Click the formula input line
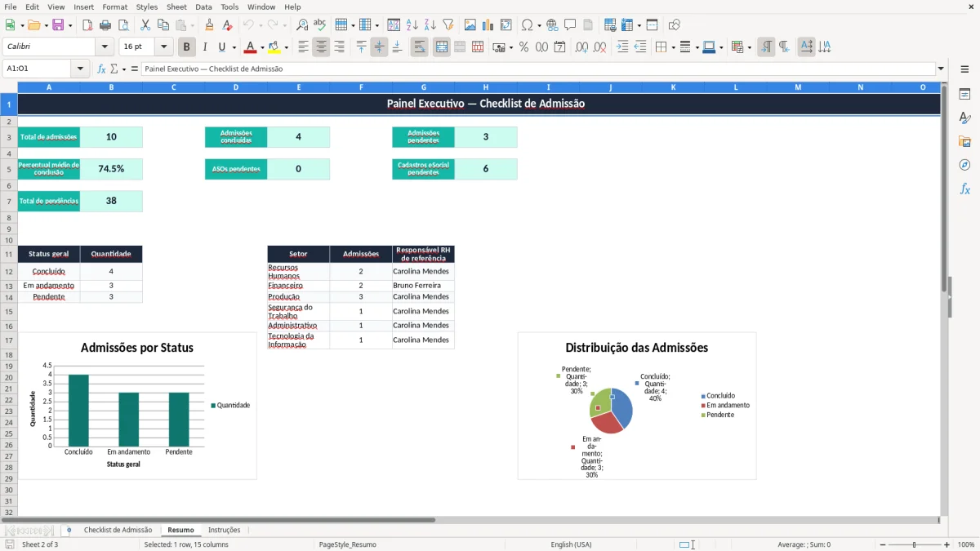This screenshot has width=980, height=551. click(x=538, y=69)
